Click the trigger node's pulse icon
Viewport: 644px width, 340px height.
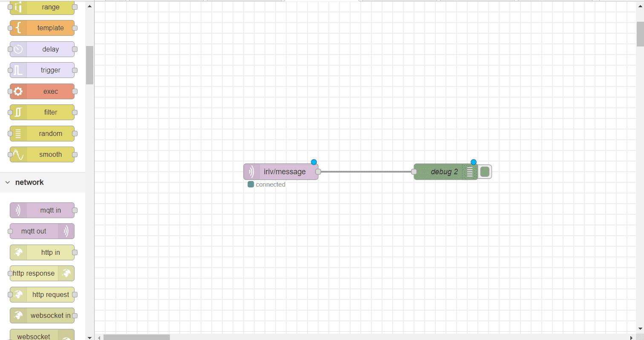click(17, 70)
